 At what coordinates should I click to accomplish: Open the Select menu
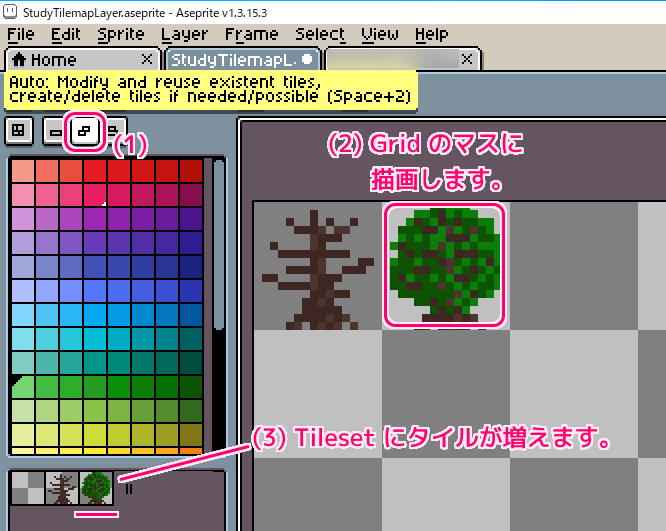(x=320, y=34)
